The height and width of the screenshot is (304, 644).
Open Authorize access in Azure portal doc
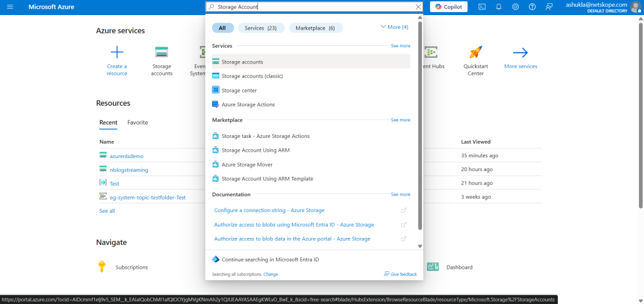292,239
